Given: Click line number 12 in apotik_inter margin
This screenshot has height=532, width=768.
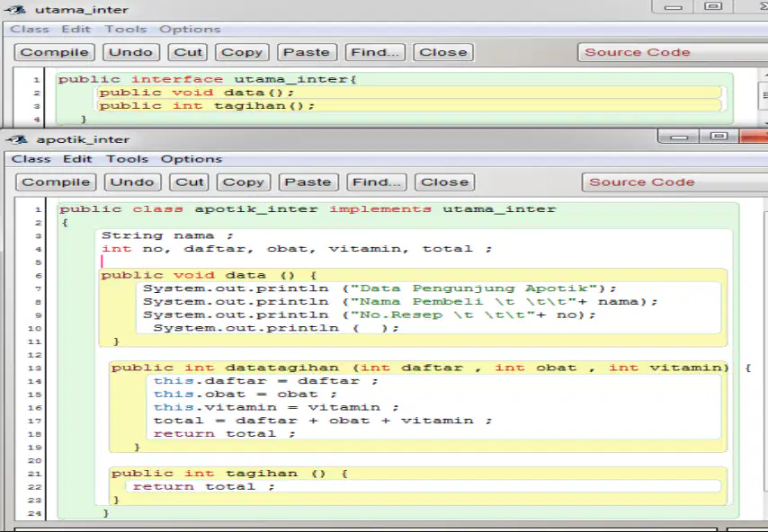Looking at the screenshot, I should 35,355.
